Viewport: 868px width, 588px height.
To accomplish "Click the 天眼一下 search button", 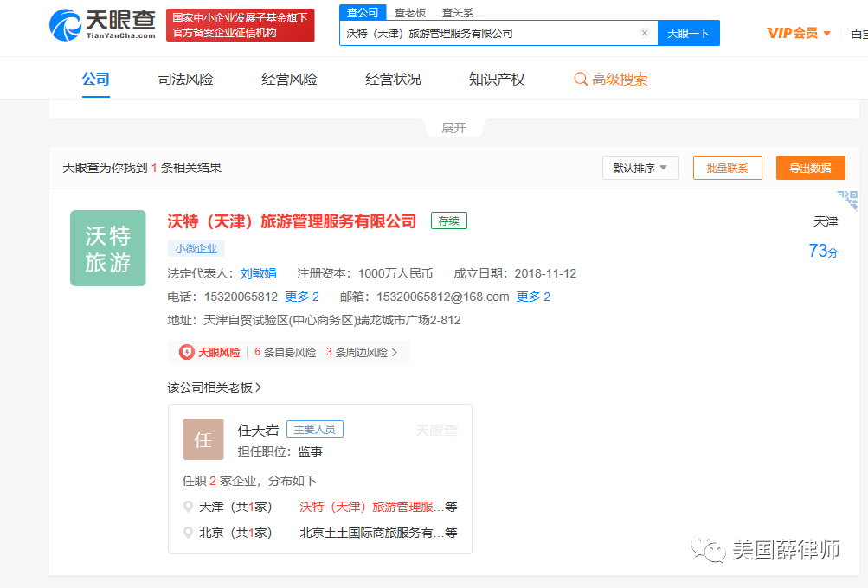I will coord(688,33).
